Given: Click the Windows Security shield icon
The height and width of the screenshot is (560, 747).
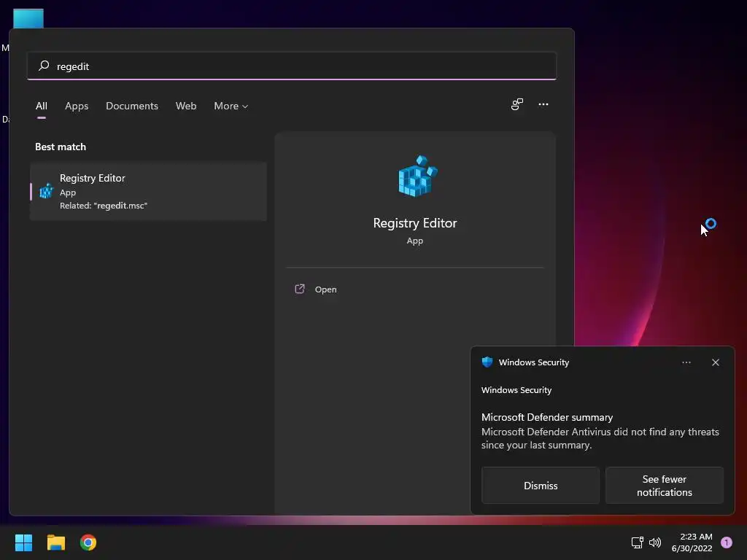Looking at the screenshot, I should click(487, 362).
